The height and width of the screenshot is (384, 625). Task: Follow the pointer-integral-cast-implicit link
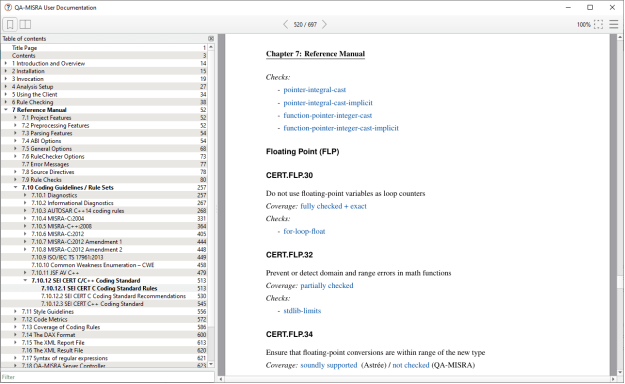pos(328,102)
